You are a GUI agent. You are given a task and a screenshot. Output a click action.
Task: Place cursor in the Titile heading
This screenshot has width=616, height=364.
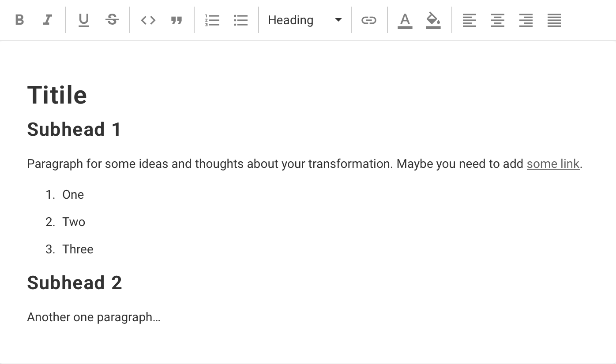[57, 95]
